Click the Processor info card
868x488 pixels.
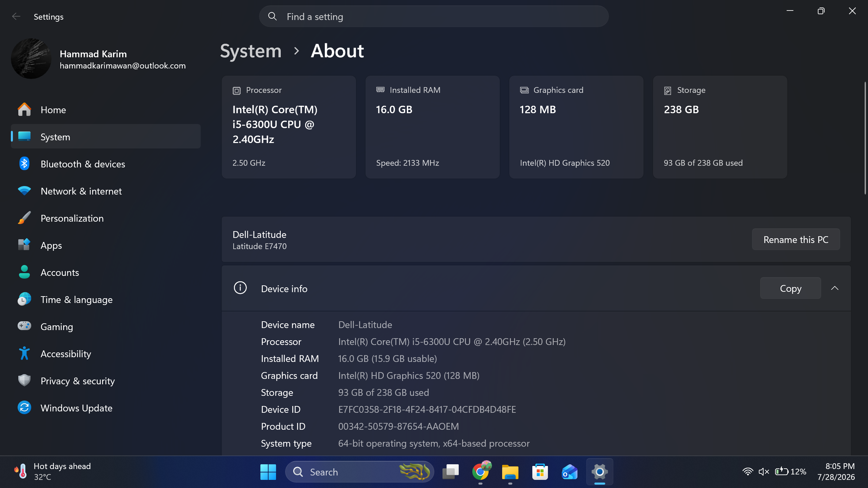pyautogui.click(x=289, y=127)
